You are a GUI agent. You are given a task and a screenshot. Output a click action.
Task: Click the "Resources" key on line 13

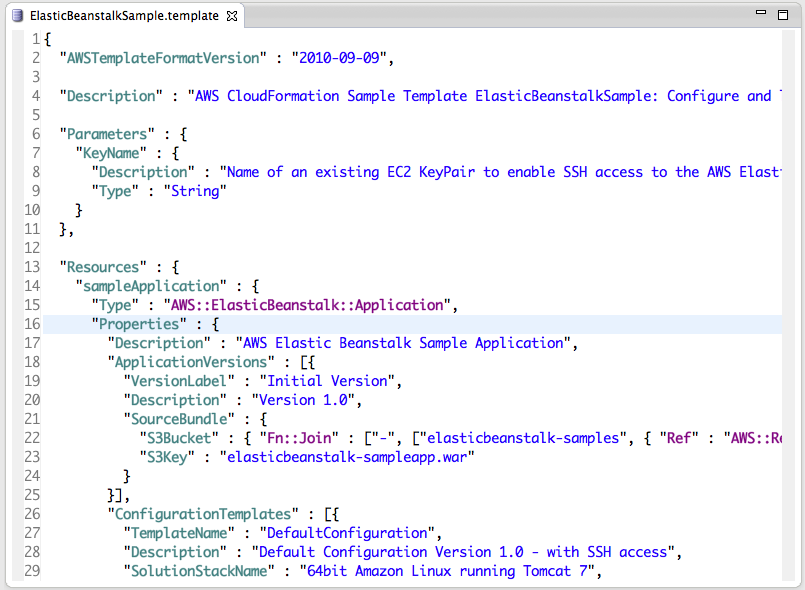[103, 267]
